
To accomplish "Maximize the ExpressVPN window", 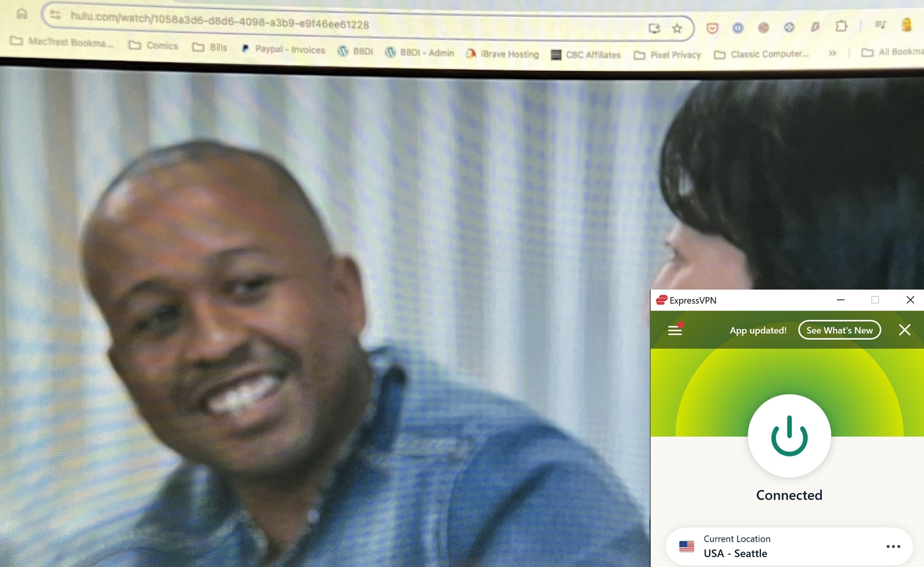I will click(x=875, y=300).
